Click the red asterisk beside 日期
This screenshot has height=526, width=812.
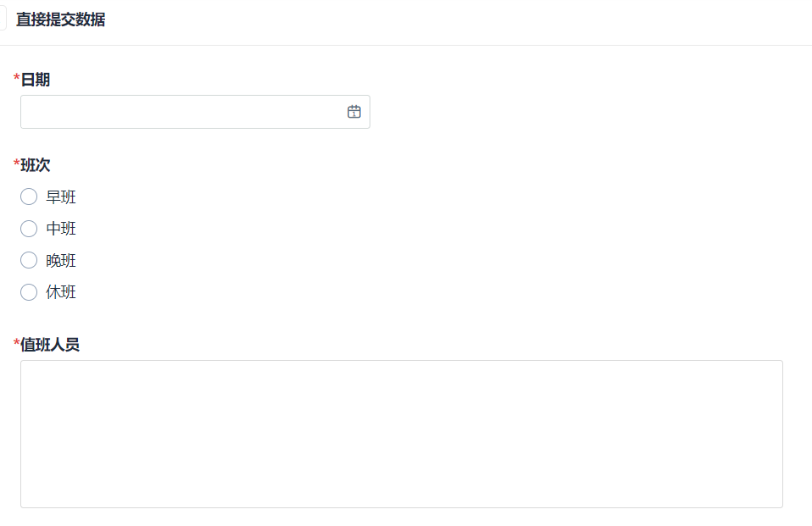pos(17,79)
